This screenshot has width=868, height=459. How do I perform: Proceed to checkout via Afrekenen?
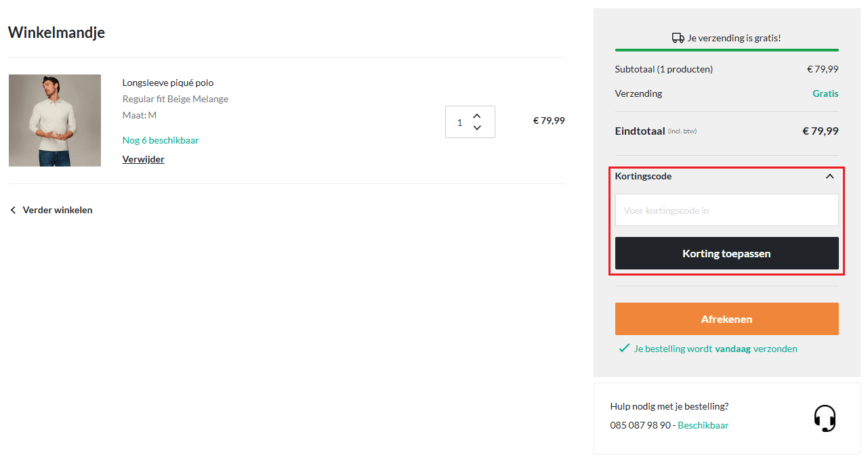tap(726, 319)
